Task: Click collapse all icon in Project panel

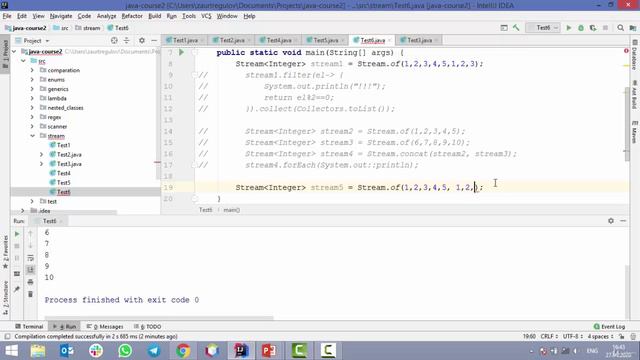Action: [127, 40]
